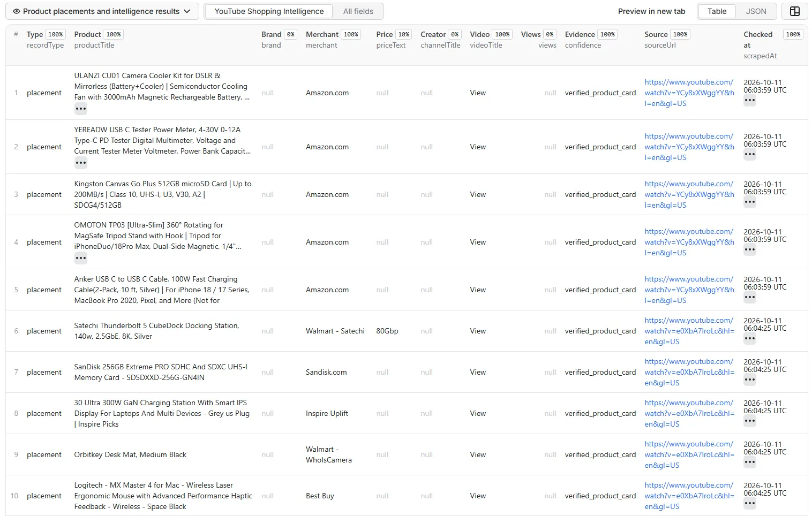Expand truncated YEREADW USB C Tester title
The image size is (812, 516).
pos(80,163)
